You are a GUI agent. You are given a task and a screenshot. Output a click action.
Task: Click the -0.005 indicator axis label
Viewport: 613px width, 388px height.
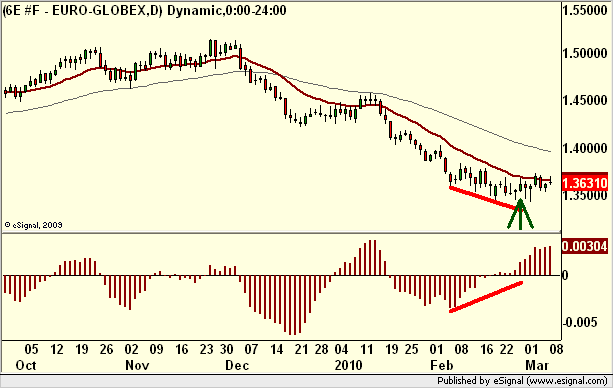pos(581,322)
